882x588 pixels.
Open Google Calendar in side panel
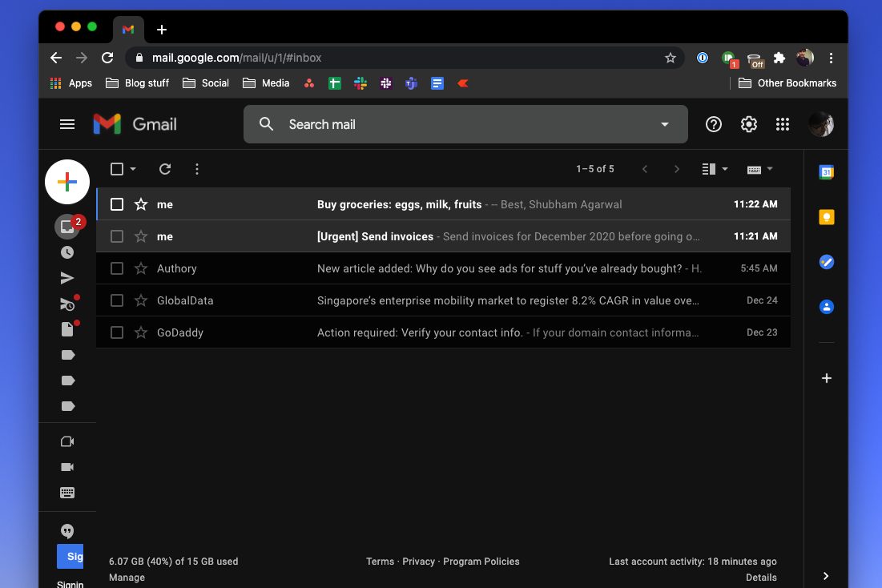tap(826, 172)
